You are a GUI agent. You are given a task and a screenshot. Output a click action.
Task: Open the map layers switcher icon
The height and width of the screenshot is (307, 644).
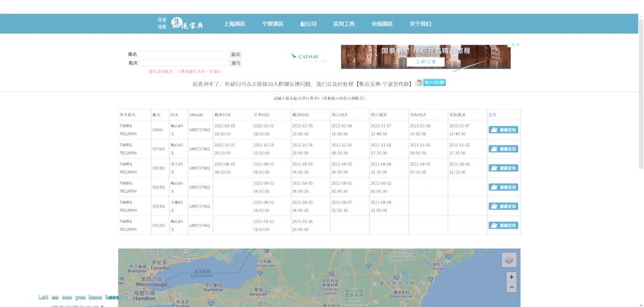pyautogui.click(x=509, y=260)
